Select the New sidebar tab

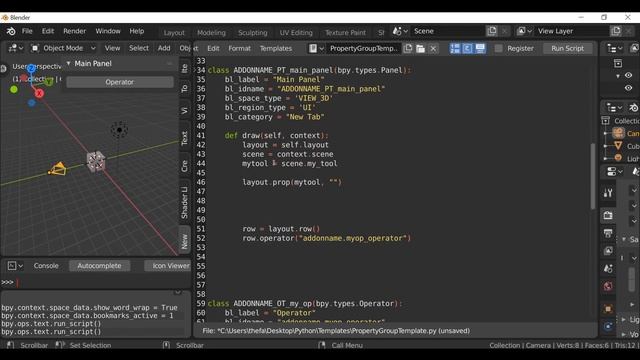coord(184,241)
